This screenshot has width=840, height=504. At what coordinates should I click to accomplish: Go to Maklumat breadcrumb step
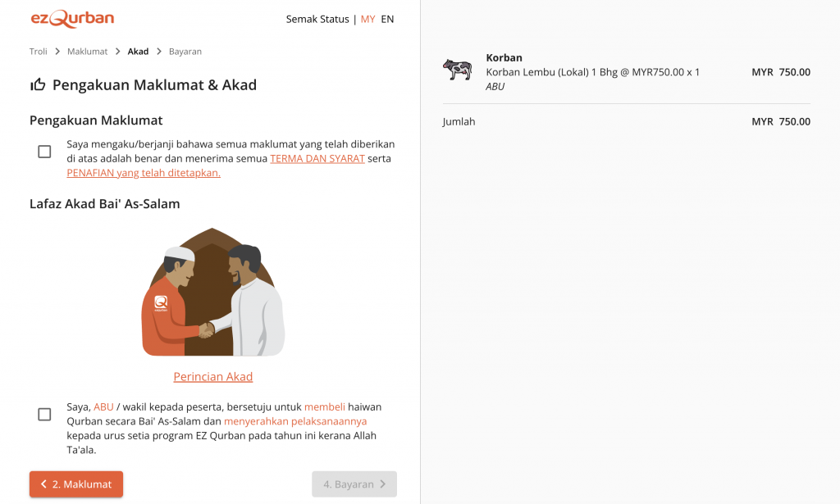click(87, 52)
